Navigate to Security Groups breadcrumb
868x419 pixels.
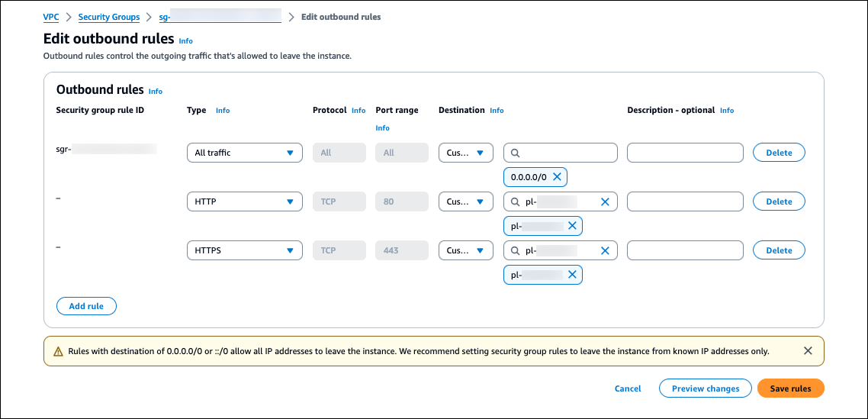(109, 17)
